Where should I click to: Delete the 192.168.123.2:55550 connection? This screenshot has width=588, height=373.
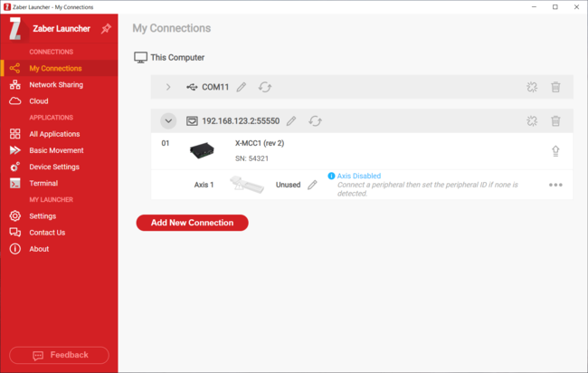point(555,120)
